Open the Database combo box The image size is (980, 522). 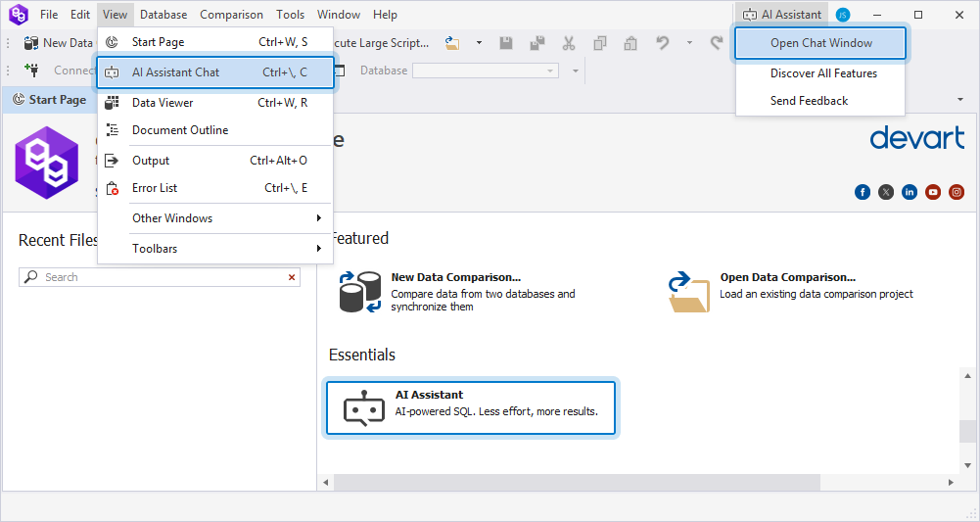click(486, 71)
